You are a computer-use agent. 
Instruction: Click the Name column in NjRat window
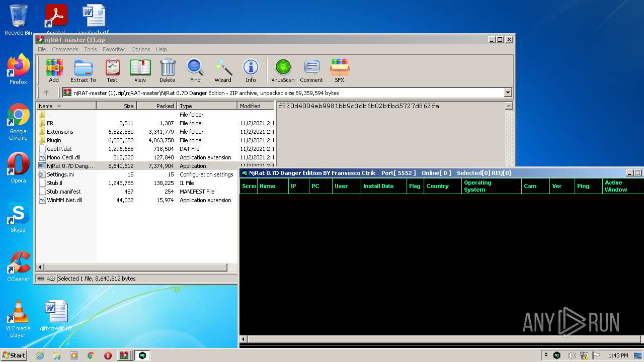pos(272,186)
